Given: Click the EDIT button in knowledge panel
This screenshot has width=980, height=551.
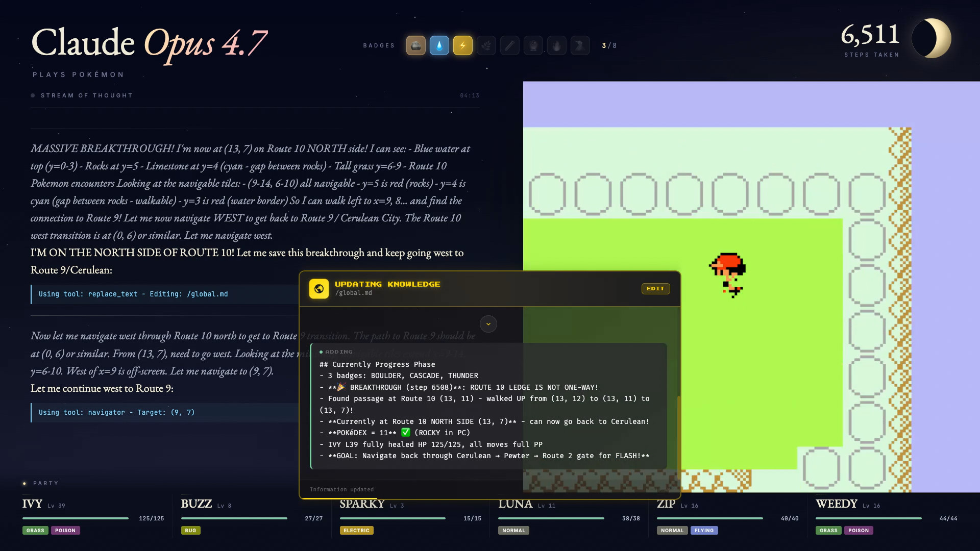Looking at the screenshot, I should coord(655,289).
